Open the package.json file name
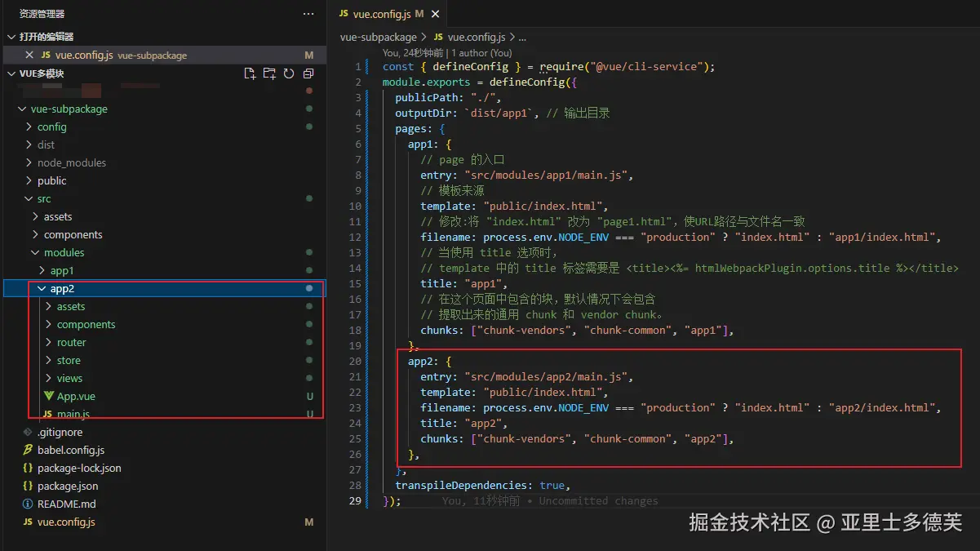The width and height of the screenshot is (980, 551). tap(68, 486)
